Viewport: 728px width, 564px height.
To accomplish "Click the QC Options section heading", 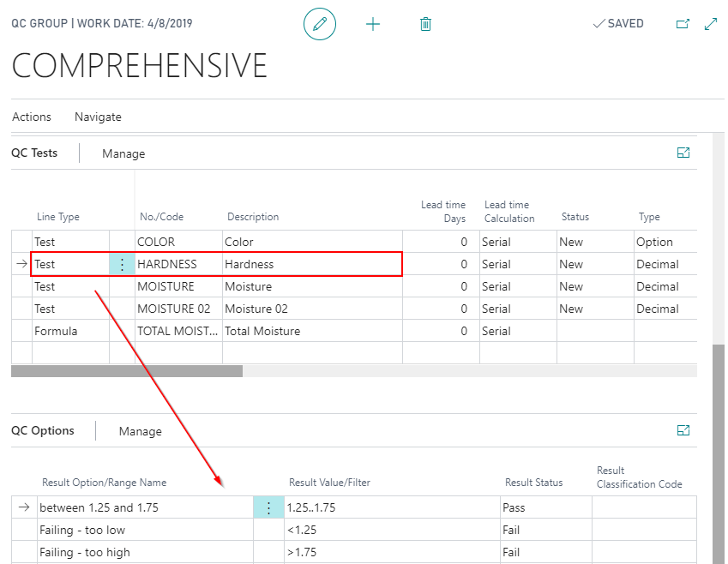I will point(43,431).
